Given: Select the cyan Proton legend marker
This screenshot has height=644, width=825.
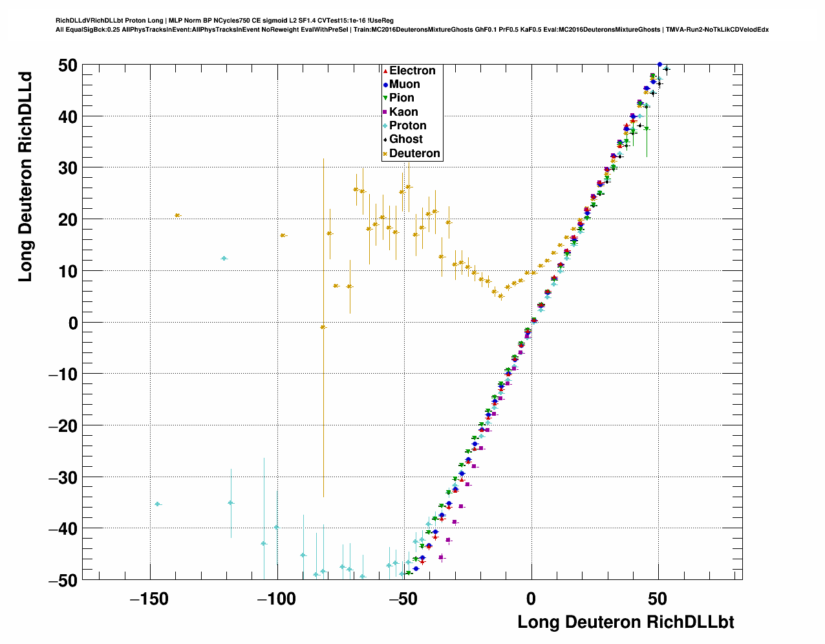Looking at the screenshot, I should [x=385, y=126].
